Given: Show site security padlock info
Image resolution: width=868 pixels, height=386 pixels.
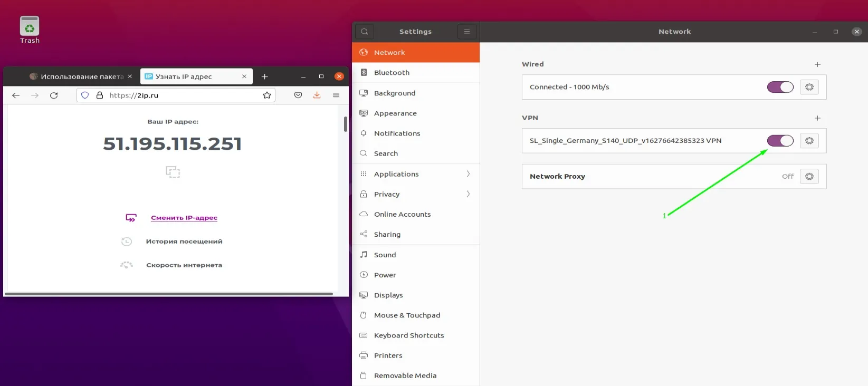Looking at the screenshot, I should 100,95.
